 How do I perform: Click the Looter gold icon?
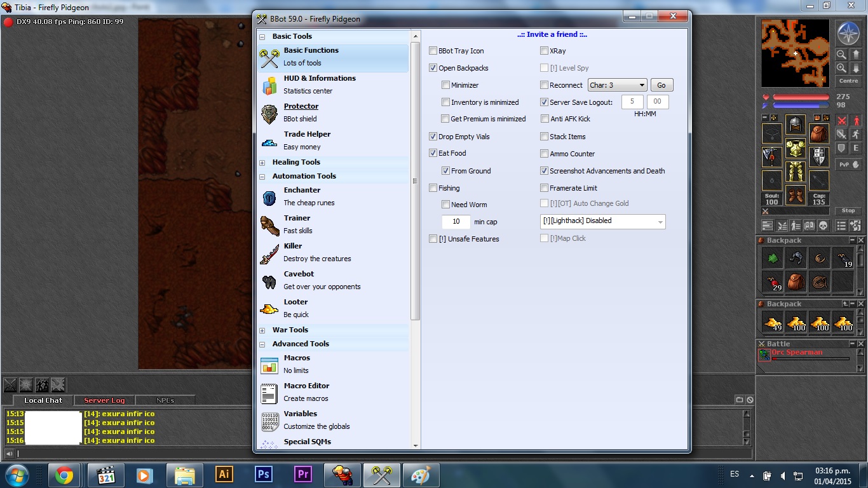click(x=269, y=309)
